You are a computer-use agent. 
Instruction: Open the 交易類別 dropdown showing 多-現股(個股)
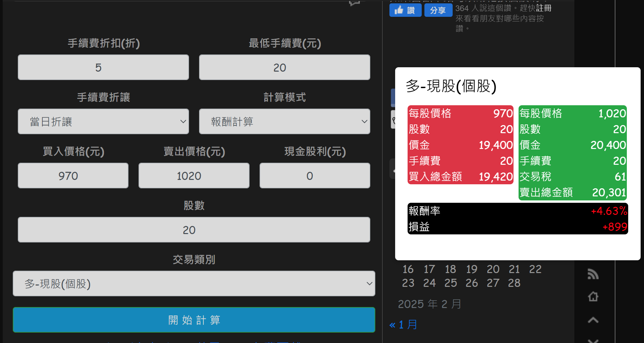tap(194, 284)
